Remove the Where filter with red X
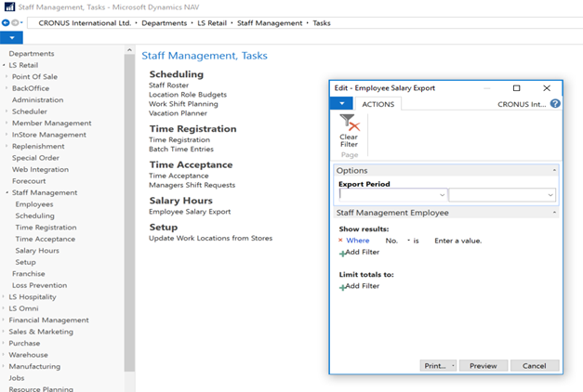The height and width of the screenshot is (392, 583). [x=340, y=241]
